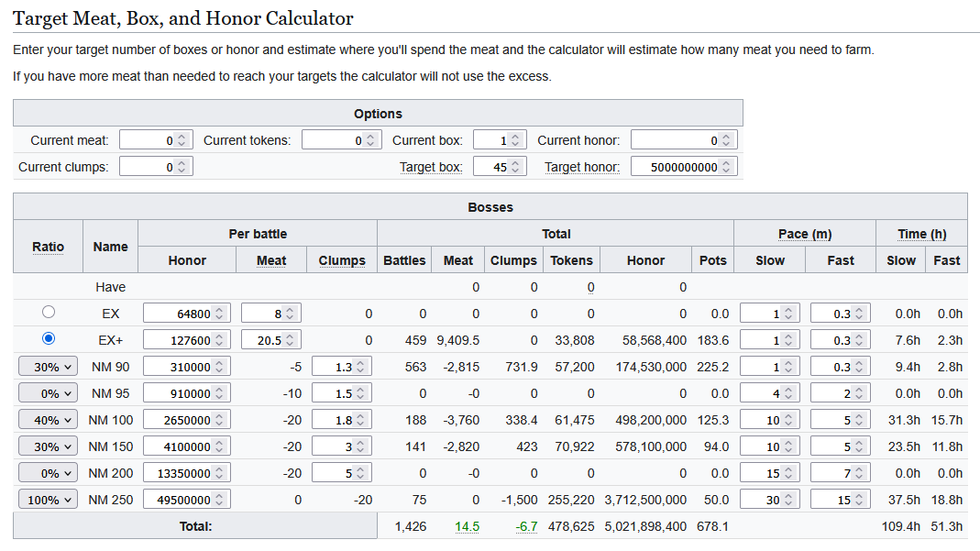The image size is (980, 551).
Task: Click the Target box input field
Action: tap(500, 167)
